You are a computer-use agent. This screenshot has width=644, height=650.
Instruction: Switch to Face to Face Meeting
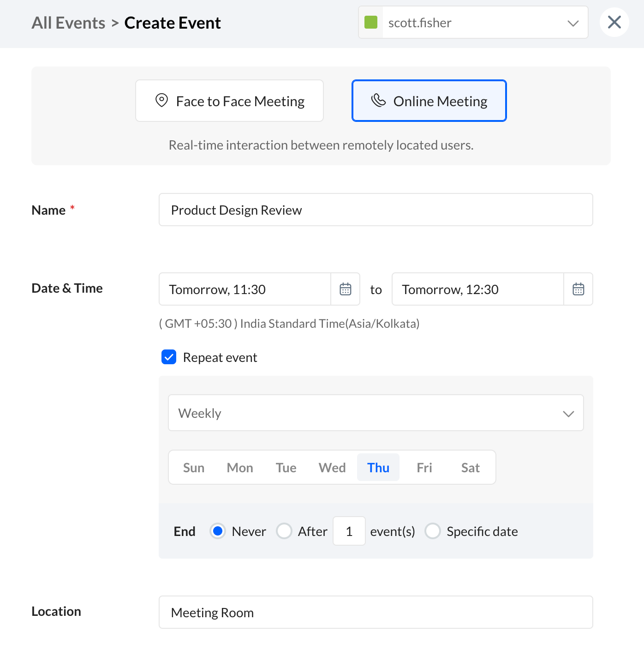229,101
